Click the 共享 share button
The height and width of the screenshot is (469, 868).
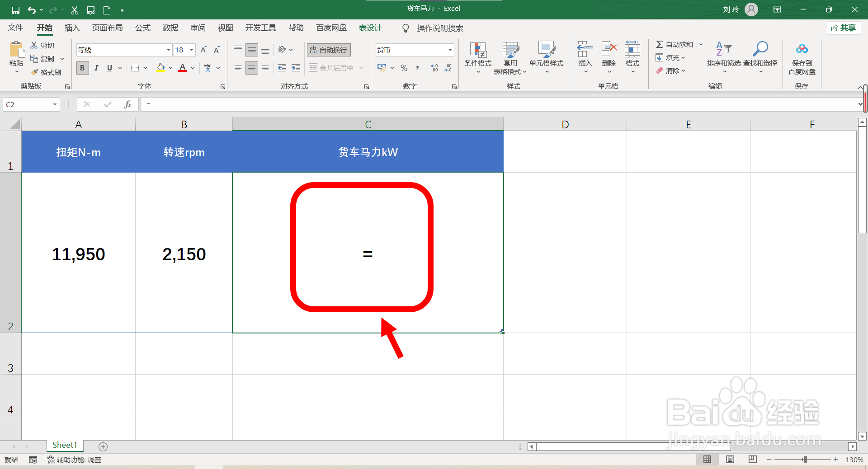click(844, 28)
